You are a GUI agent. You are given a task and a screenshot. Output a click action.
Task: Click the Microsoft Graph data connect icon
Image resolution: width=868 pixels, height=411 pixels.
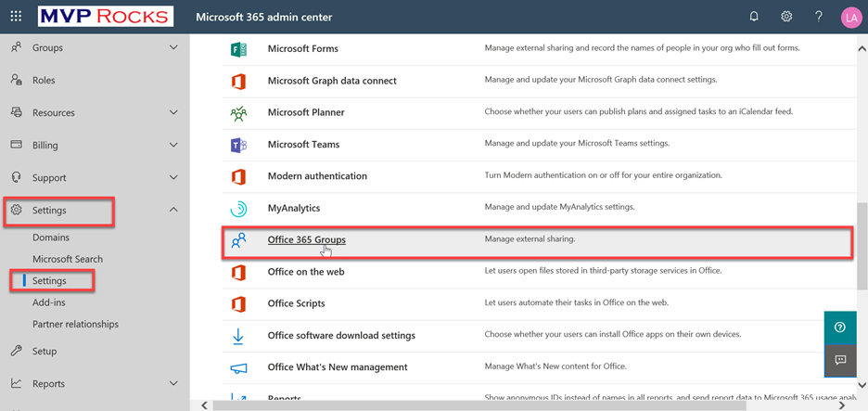tap(238, 81)
